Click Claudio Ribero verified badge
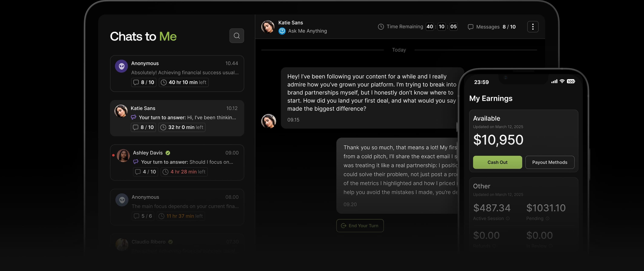This screenshot has height=271, width=644. point(170,242)
